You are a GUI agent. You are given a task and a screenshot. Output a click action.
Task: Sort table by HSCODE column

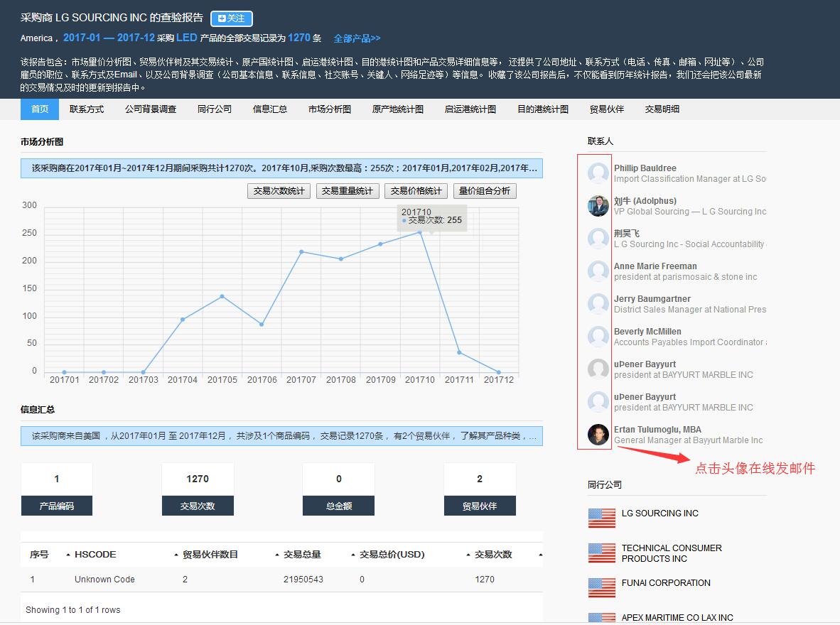(x=95, y=554)
